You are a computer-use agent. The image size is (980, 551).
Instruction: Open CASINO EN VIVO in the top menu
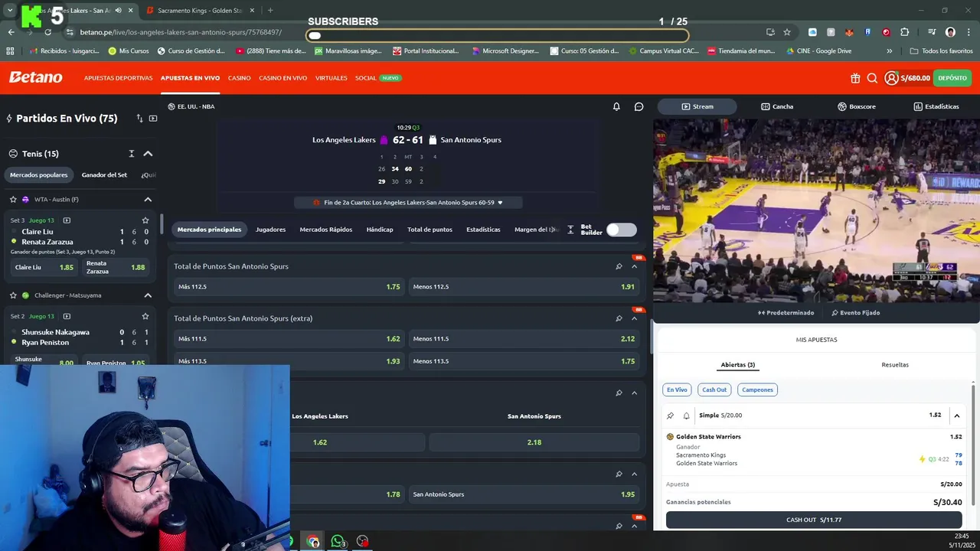click(x=283, y=78)
